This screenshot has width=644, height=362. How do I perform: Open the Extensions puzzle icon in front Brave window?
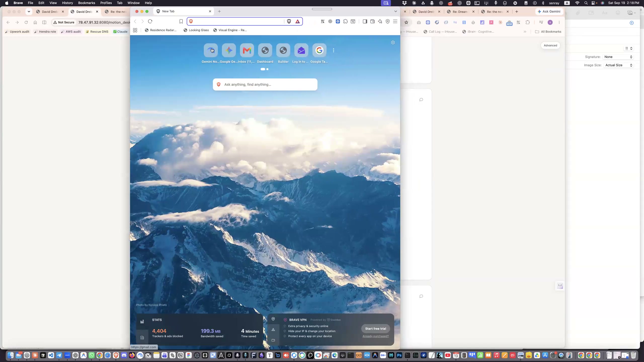pos(345,21)
